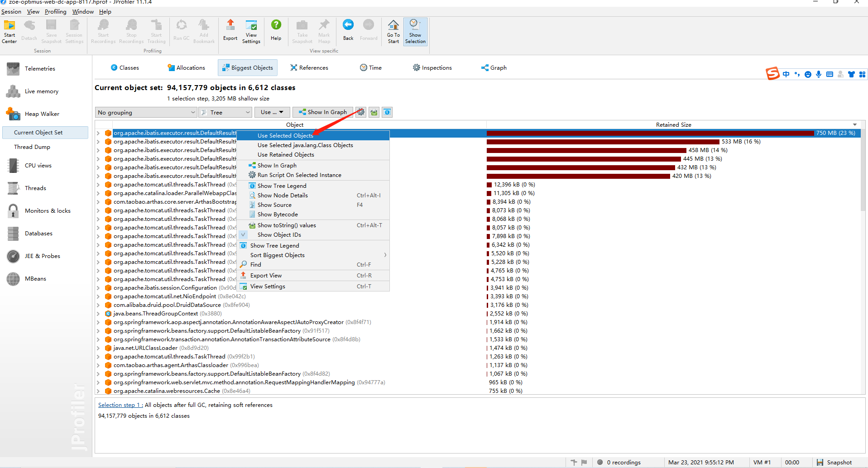Screen dimensions: 868x468
Task: Open the Telemetries sidebar section
Action: tap(40, 68)
